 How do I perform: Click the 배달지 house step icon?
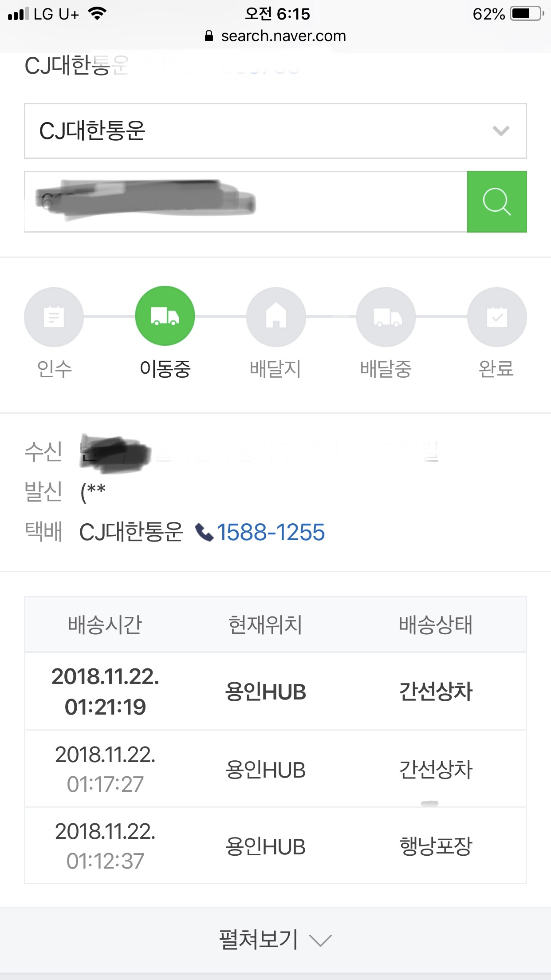click(x=275, y=316)
